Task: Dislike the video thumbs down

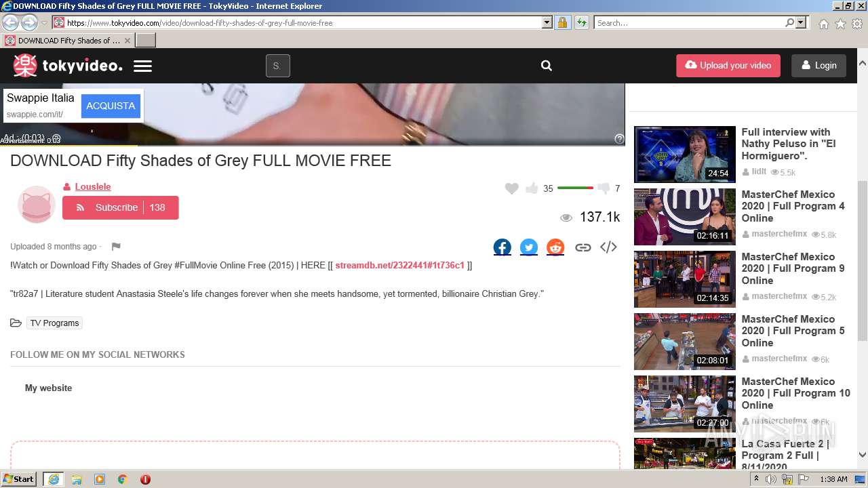Action: (604, 188)
